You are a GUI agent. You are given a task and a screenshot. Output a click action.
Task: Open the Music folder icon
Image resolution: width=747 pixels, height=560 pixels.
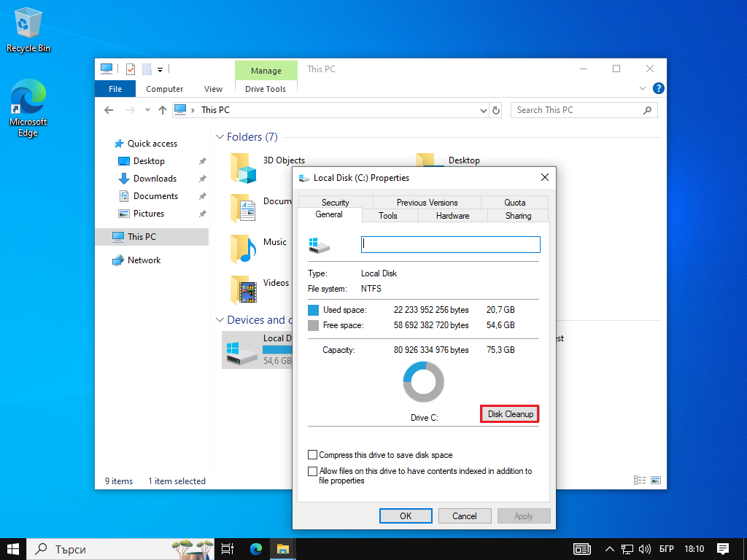click(x=244, y=249)
